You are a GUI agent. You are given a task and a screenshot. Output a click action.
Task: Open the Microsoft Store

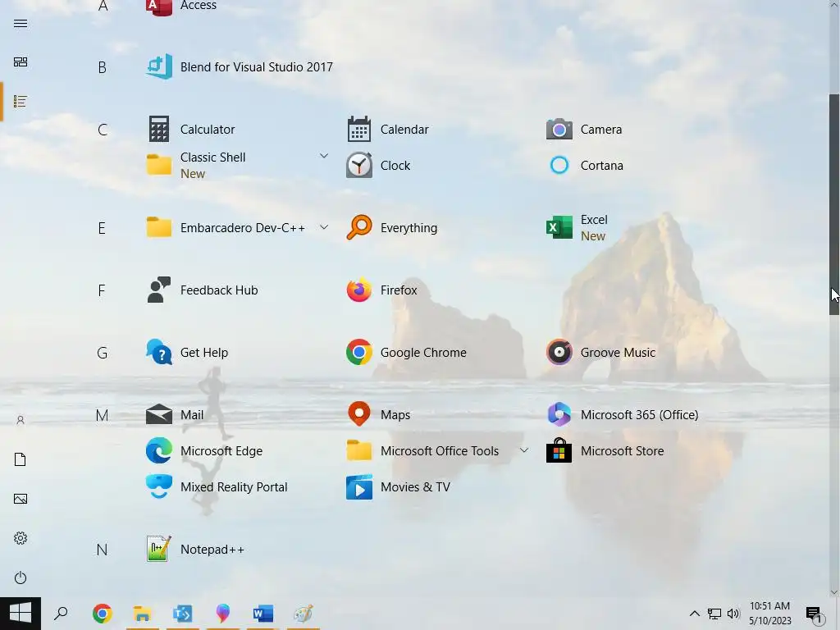point(605,450)
